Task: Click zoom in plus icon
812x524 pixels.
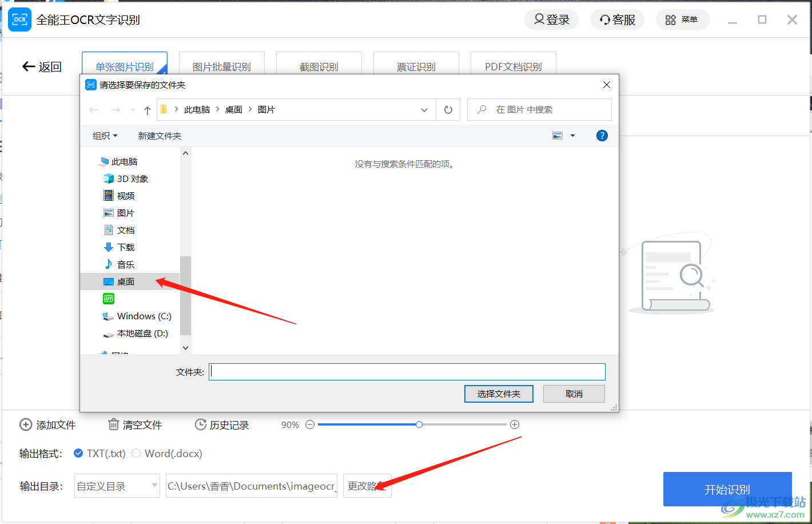Action: pos(515,424)
